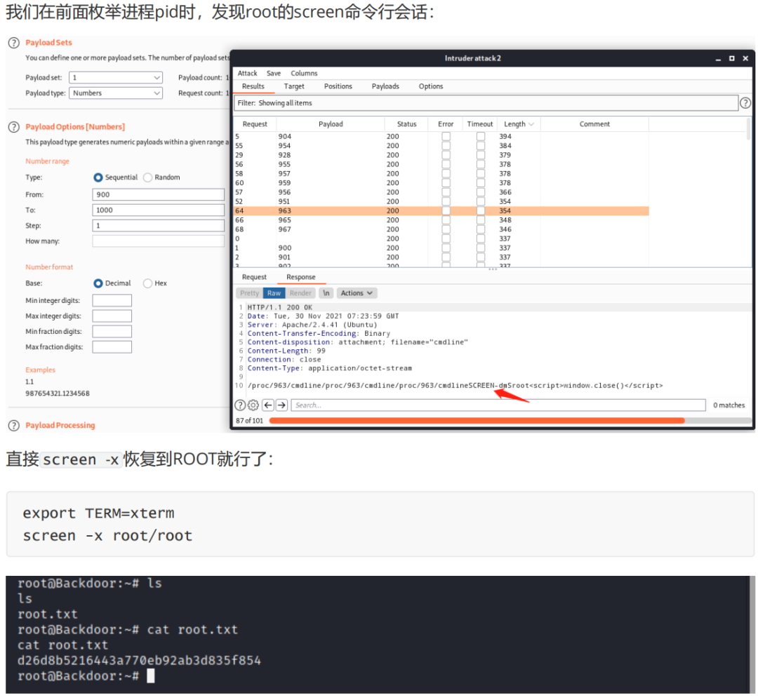Select the row with payload 965
758x700 pixels.
(441, 220)
